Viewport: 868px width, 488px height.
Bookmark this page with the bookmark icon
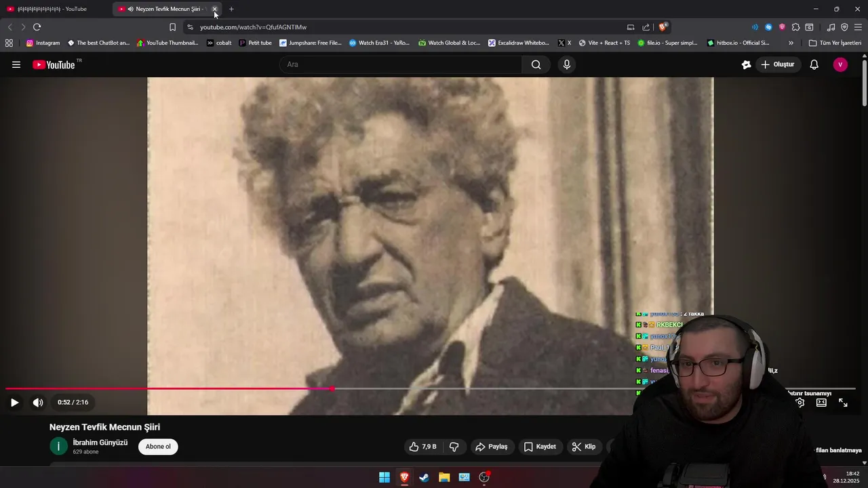[x=172, y=27]
